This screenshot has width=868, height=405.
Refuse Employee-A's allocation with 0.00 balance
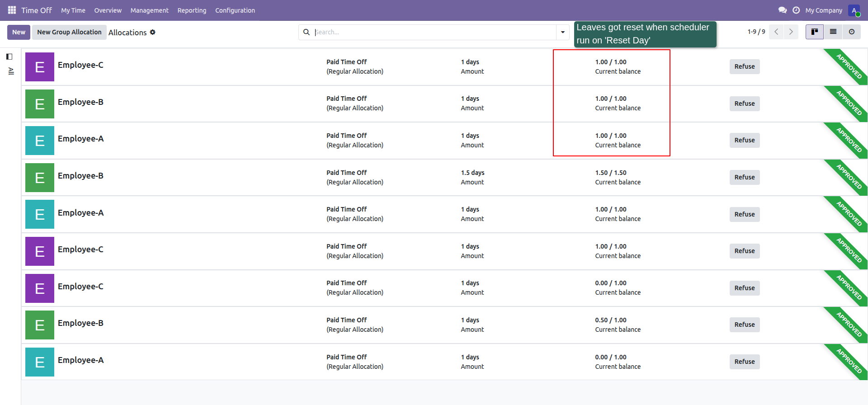click(745, 362)
